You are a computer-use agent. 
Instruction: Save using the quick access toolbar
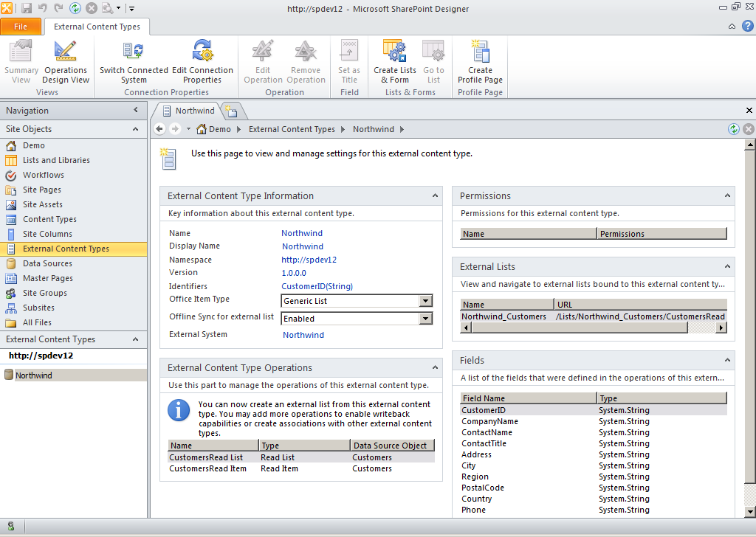[27, 8]
